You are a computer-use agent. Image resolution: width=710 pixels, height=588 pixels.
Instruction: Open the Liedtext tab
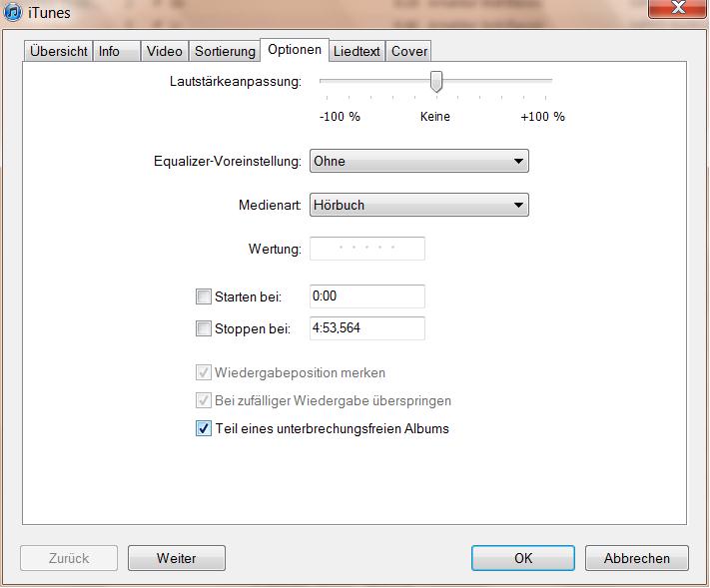point(356,51)
